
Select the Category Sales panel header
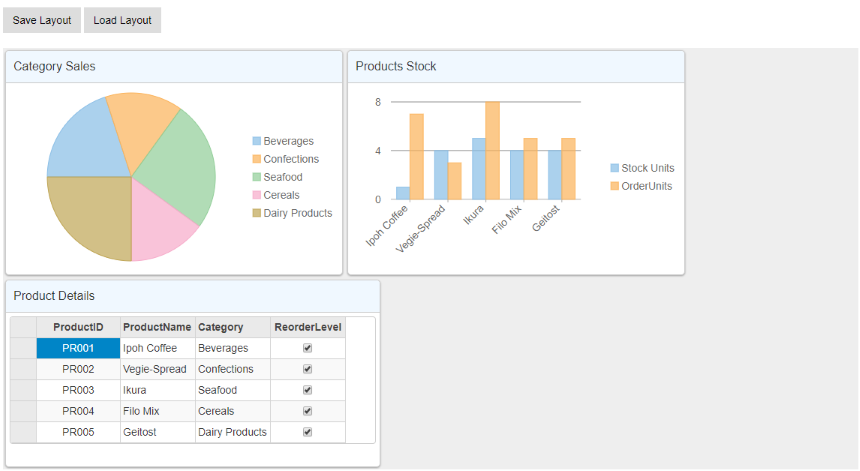pyautogui.click(x=175, y=67)
